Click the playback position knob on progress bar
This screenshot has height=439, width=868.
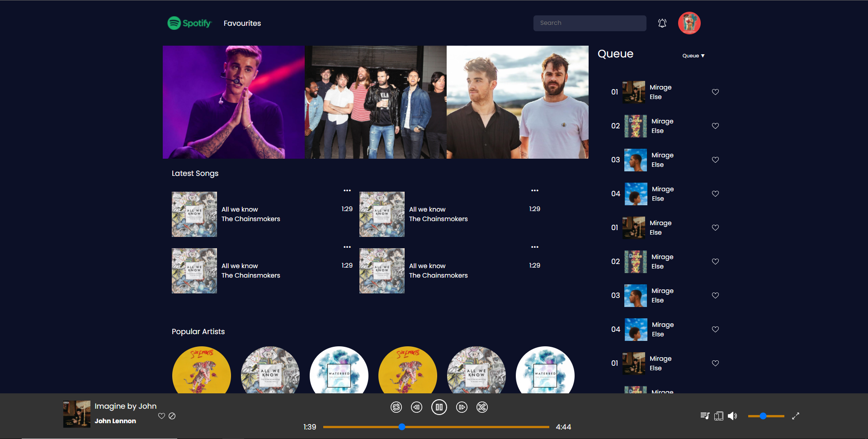point(401,427)
